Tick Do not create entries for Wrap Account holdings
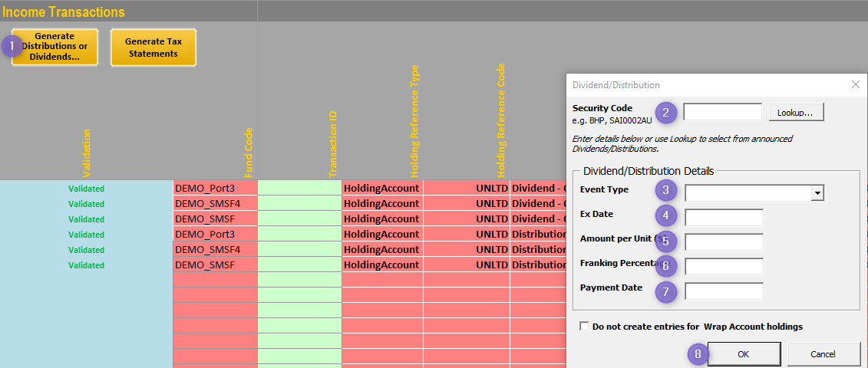The image size is (868, 368). (x=584, y=327)
